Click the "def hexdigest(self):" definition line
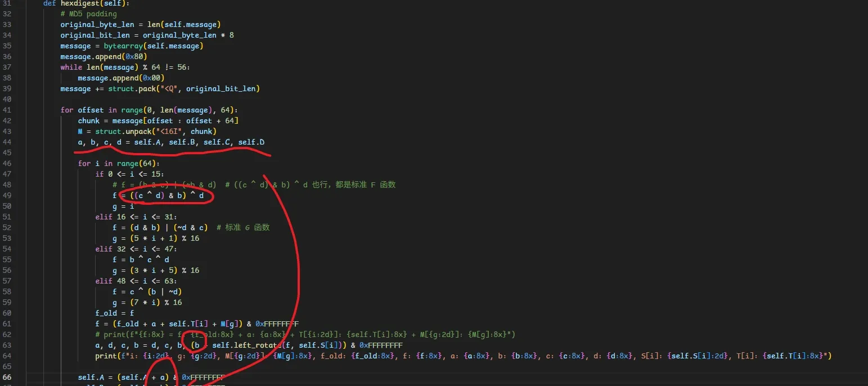Screen dimensions: 868x386 point(86,3)
